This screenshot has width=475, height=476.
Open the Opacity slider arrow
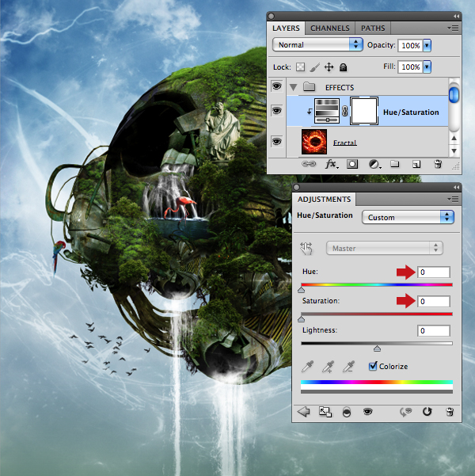427,45
